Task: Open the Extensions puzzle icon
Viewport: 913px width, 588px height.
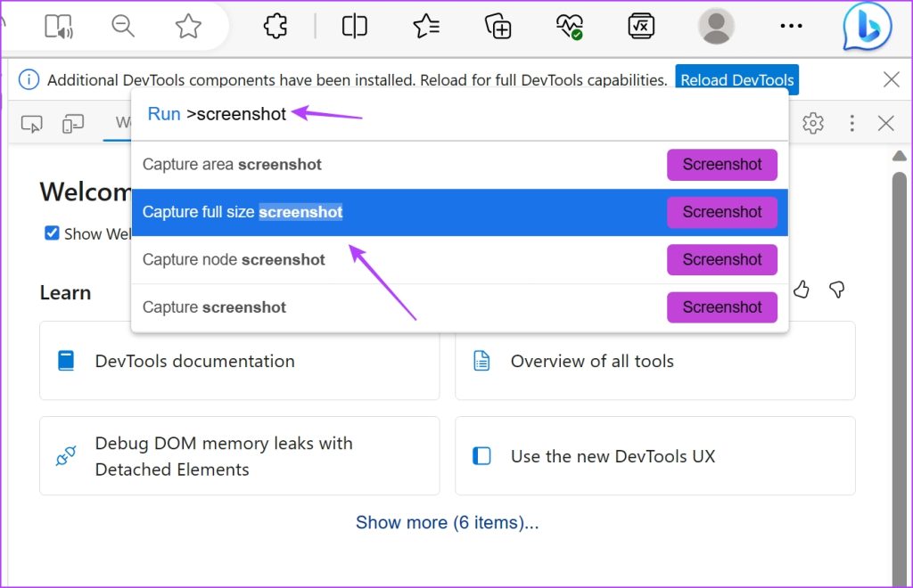Action: pyautogui.click(x=275, y=26)
